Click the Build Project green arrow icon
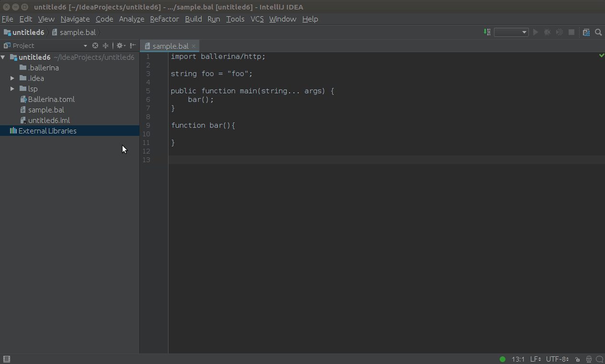This screenshot has width=605, height=364. click(487, 32)
